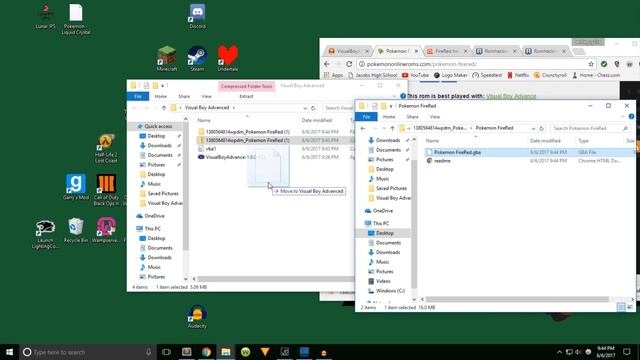Select This PC in Visual Boy Advanced sidebar
Screen dimensions: 640x360
coord(152,229)
